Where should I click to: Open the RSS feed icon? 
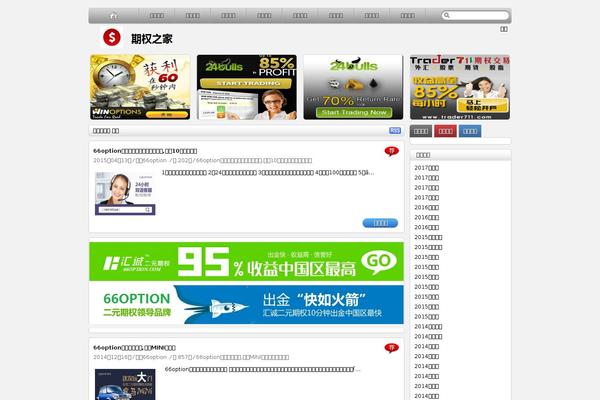pyautogui.click(x=395, y=131)
